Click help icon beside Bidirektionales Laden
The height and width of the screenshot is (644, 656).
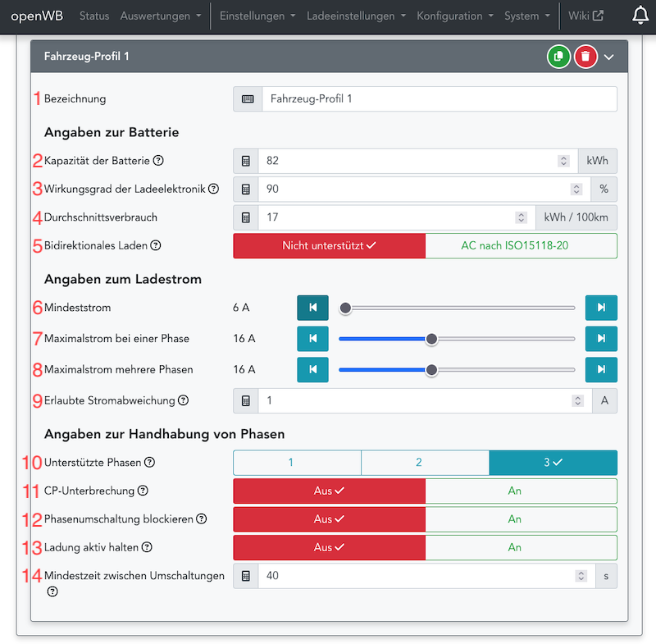pos(156,245)
